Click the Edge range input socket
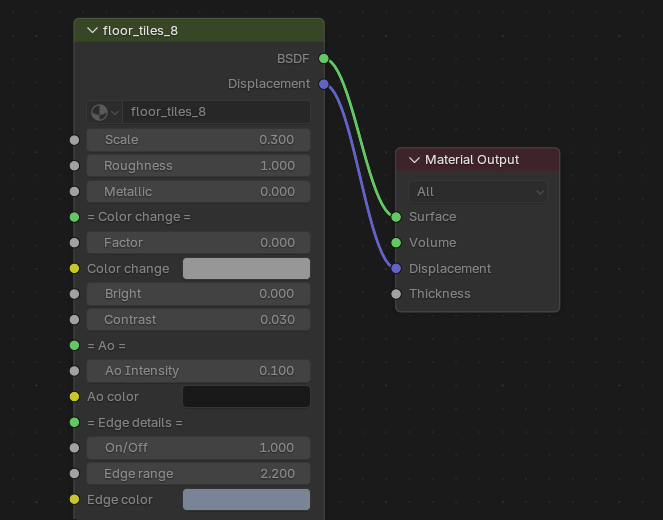 74,473
